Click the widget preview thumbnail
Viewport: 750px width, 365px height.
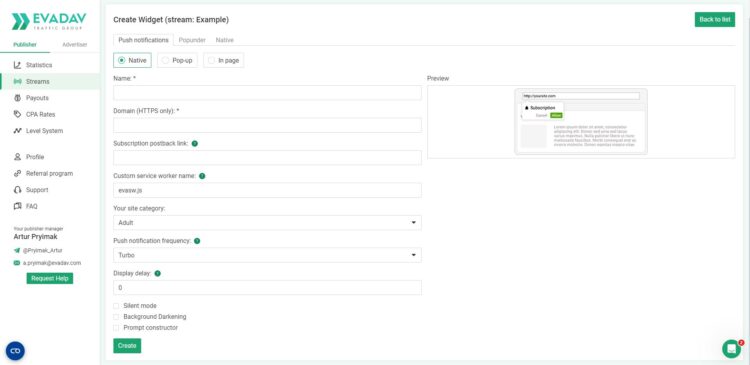pyautogui.click(x=581, y=122)
